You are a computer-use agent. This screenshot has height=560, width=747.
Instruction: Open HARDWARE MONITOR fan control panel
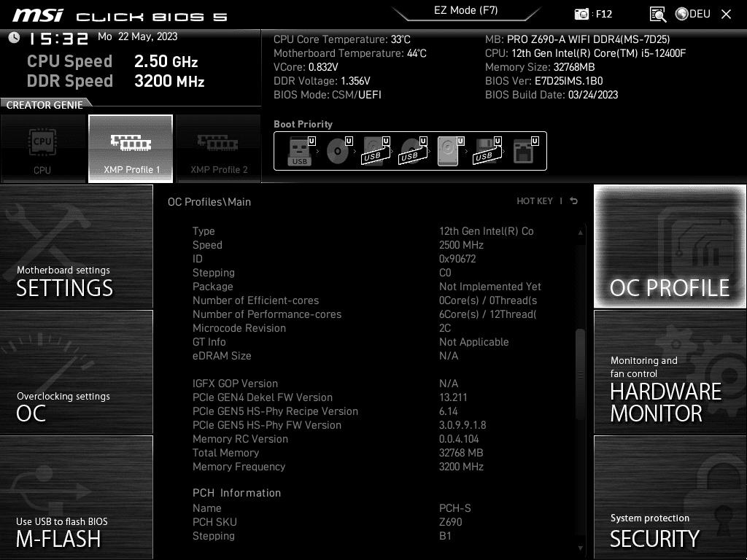670,372
